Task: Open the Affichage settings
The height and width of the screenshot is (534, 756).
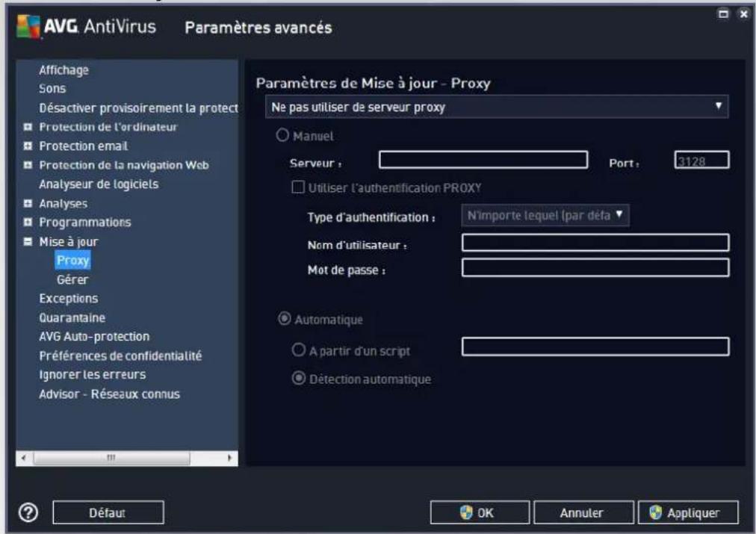Action: coord(63,70)
